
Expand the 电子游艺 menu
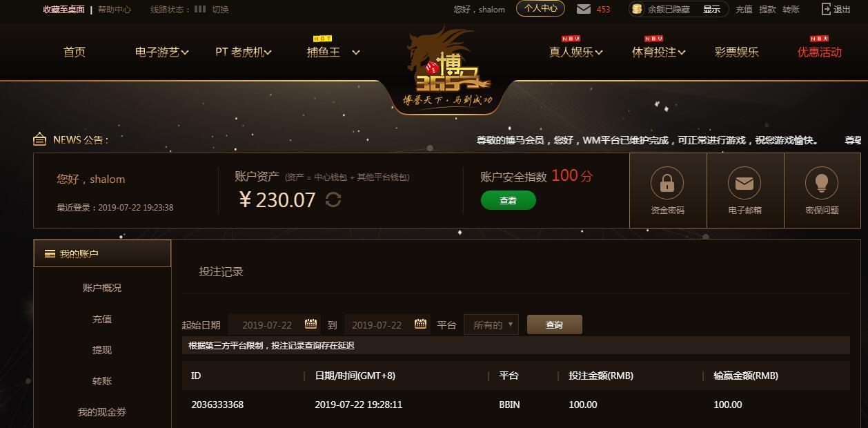tap(162, 52)
